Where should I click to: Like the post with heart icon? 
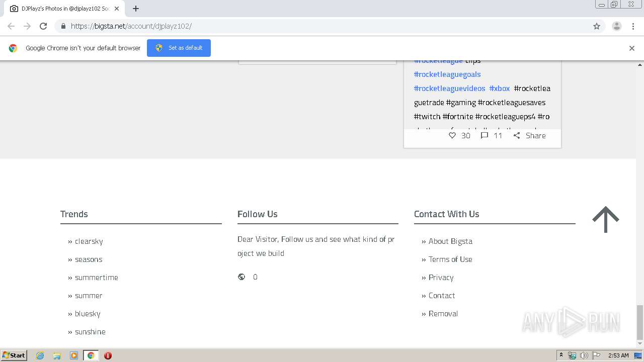452,135
